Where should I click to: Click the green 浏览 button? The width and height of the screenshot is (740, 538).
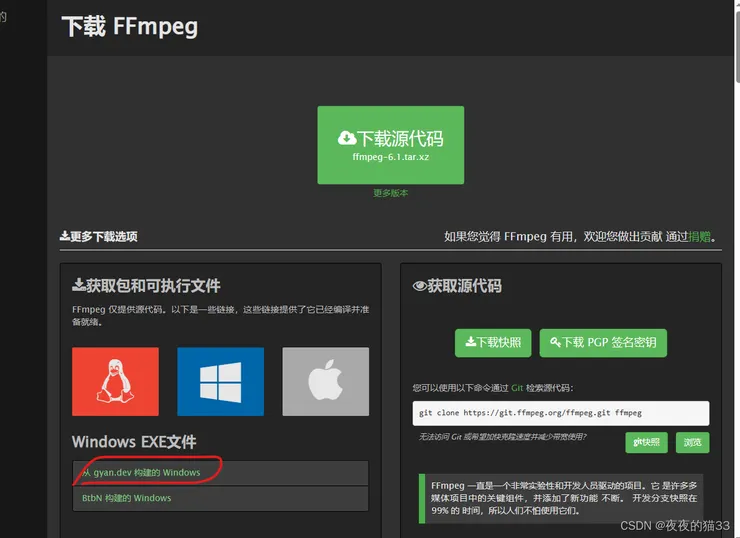692,442
